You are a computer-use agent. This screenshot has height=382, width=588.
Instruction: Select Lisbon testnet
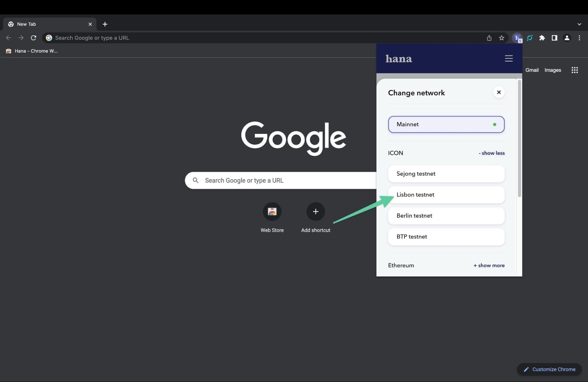pos(446,195)
